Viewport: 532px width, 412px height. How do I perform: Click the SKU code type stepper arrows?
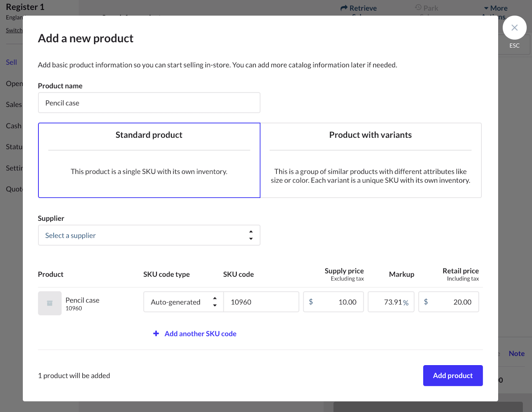pos(214,302)
